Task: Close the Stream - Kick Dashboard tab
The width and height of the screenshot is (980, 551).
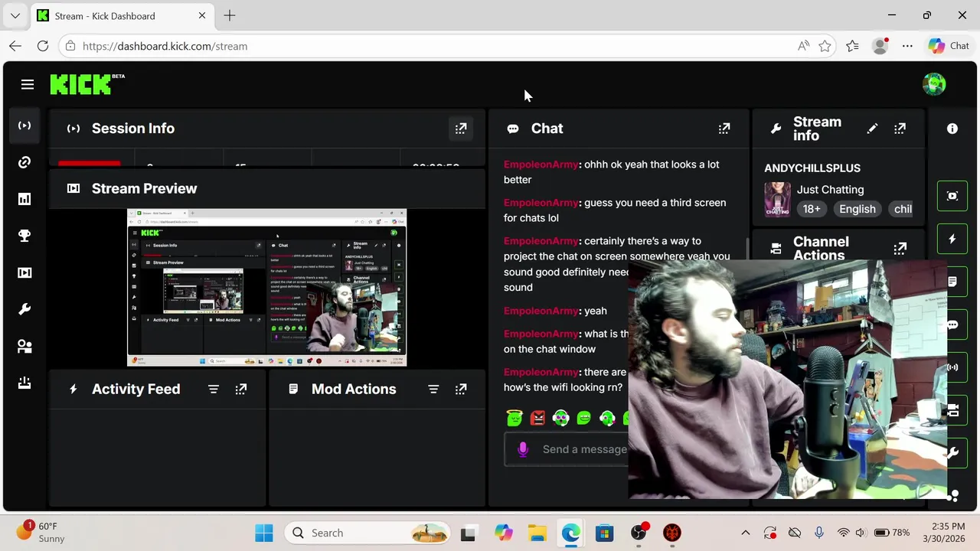Action: 202,15
